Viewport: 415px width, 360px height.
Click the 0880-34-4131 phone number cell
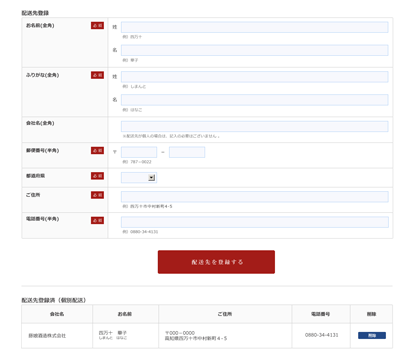[x=322, y=335]
